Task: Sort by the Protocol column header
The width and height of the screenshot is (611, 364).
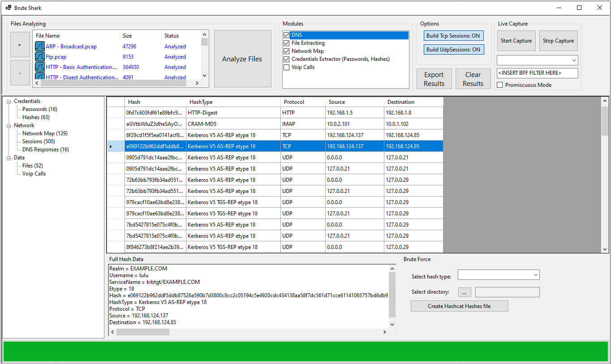Action: click(x=303, y=102)
